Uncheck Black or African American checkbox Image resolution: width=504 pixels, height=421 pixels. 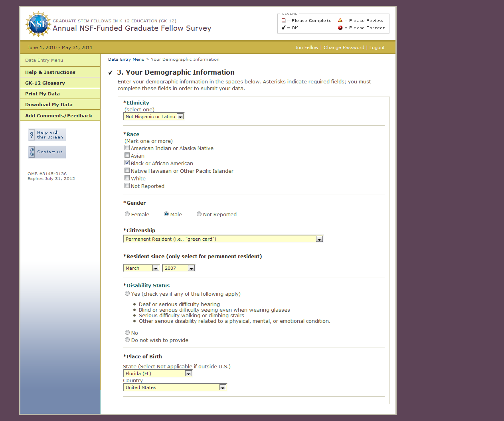[x=127, y=163]
